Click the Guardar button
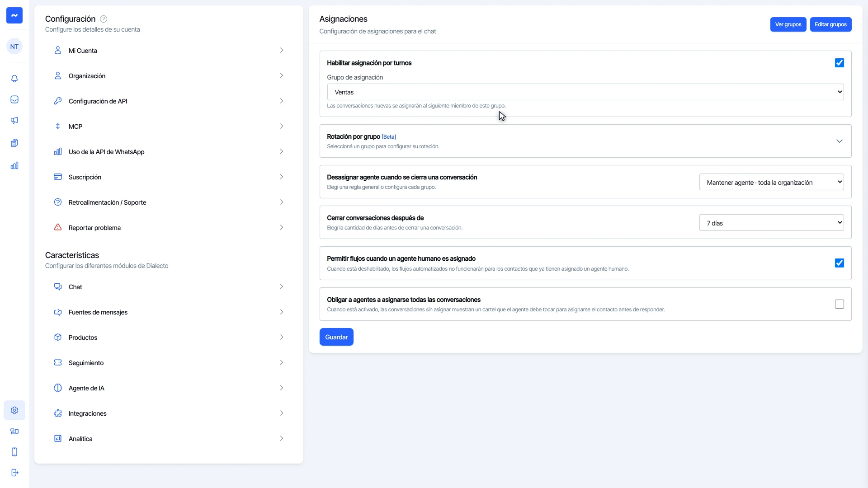Viewport: 868px width, 488px height. click(336, 337)
